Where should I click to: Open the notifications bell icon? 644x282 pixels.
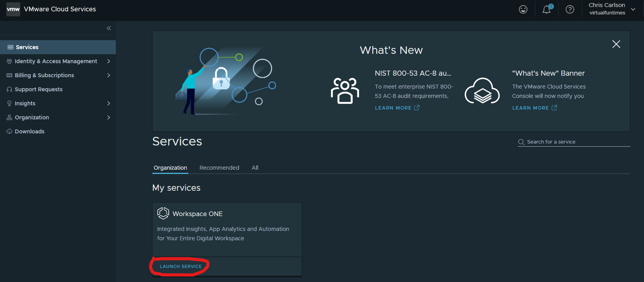coord(547,9)
